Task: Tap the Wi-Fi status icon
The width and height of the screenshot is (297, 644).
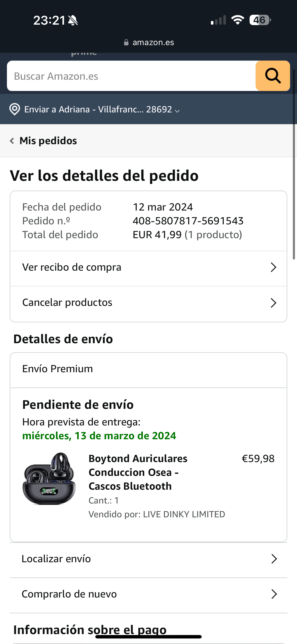Action: tap(238, 20)
